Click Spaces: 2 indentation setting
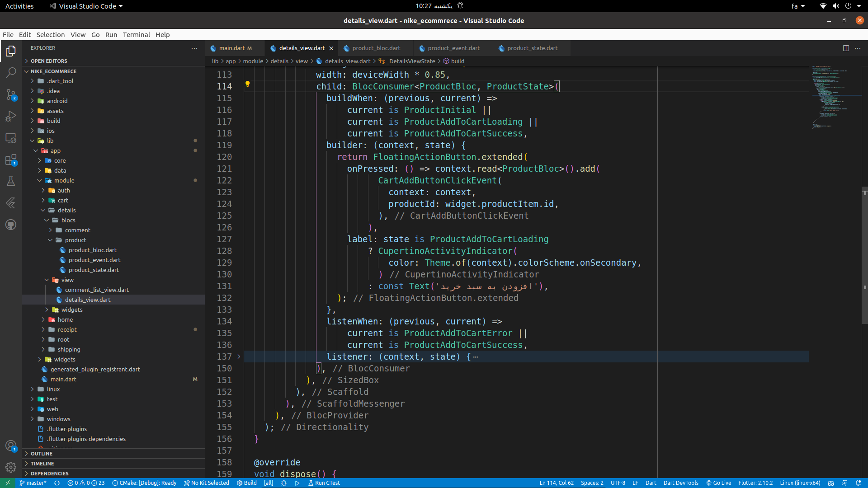This screenshot has height=488, width=868. pyautogui.click(x=592, y=483)
